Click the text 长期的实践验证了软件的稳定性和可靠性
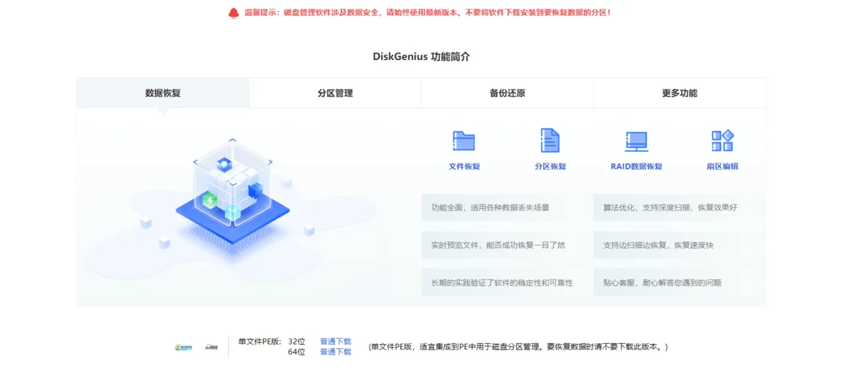The width and height of the screenshot is (868, 379). coord(502,283)
